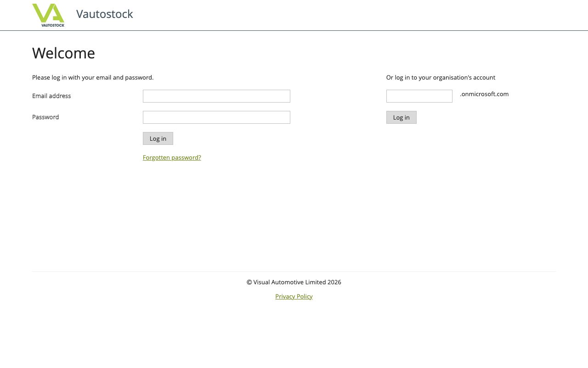588x368 pixels.
Task: Focus the Email address input field
Action: pyautogui.click(x=216, y=96)
